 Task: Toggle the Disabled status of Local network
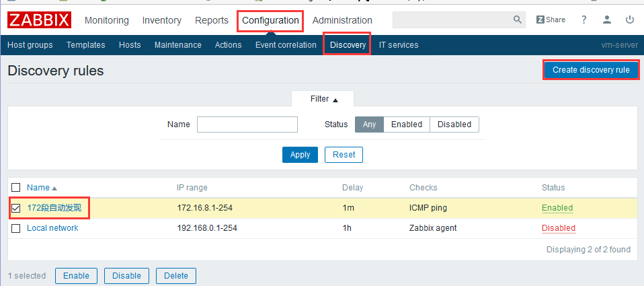tap(559, 228)
